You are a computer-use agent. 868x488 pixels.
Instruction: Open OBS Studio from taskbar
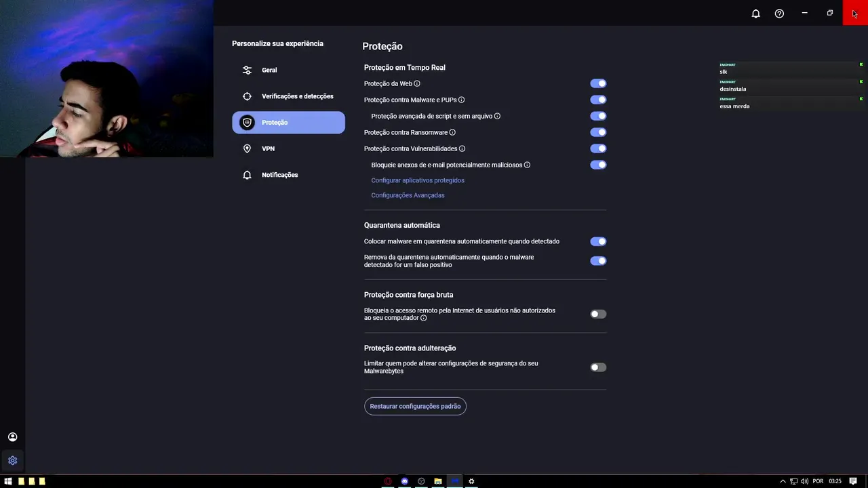pyautogui.click(x=421, y=481)
